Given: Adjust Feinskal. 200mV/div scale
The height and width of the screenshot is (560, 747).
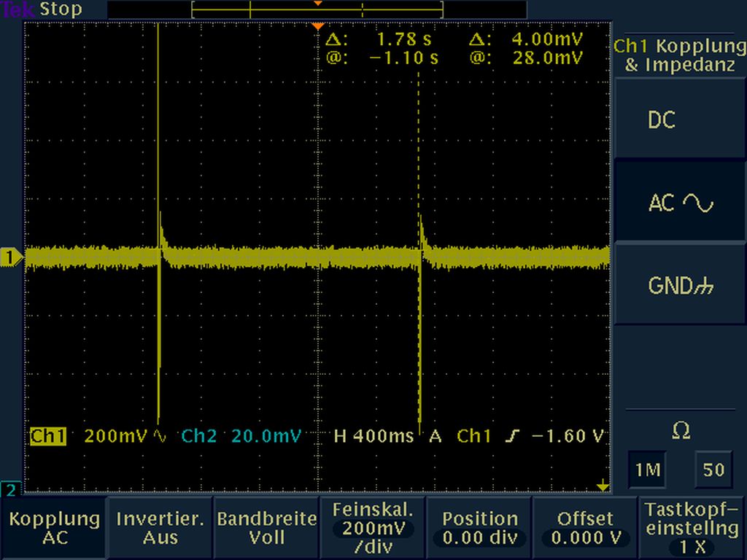Looking at the screenshot, I should [373, 528].
